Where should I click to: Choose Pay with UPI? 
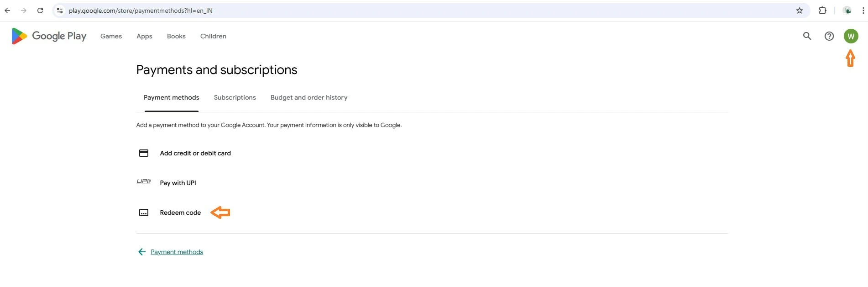(178, 183)
